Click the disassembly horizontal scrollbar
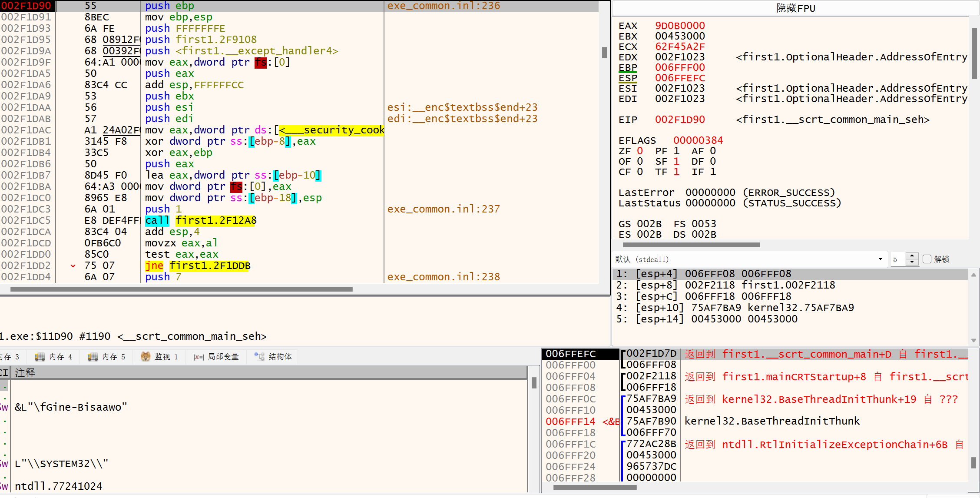Image resolution: width=980 pixels, height=498 pixels. pyautogui.click(x=182, y=289)
